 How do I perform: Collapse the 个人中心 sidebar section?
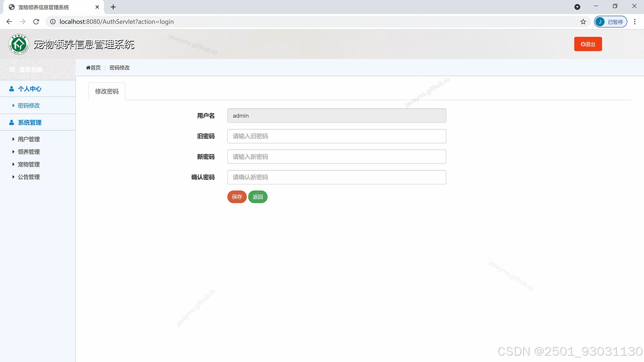pos(38,88)
